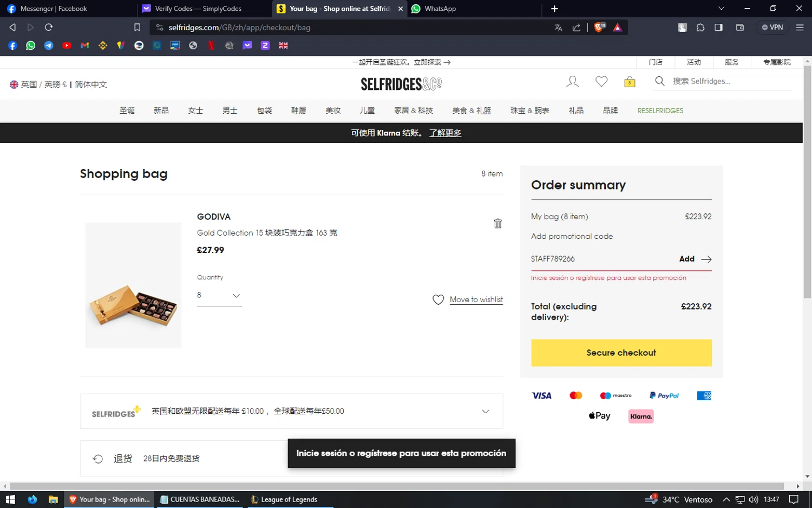This screenshot has height=508, width=812.
Task: Open the Binance bookmark icon
Action: tap(103, 45)
